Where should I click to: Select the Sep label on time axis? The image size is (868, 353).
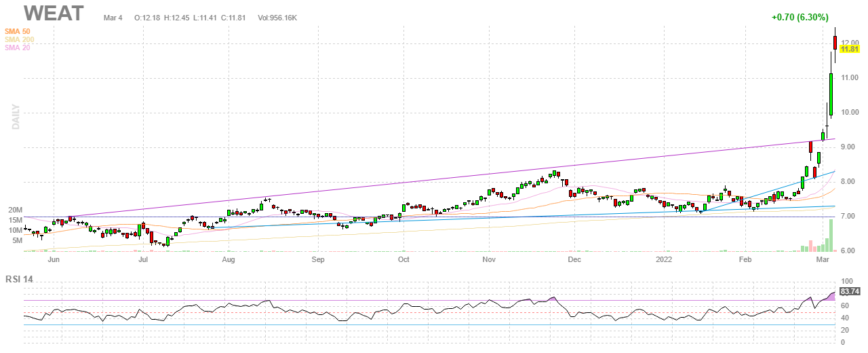click(319, 259)
